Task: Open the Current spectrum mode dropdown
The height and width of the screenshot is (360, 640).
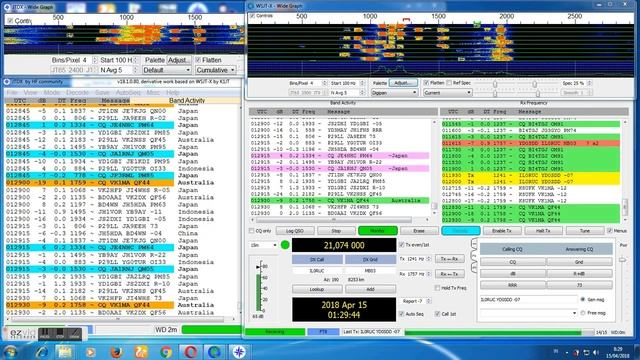Action: pyautogui.click(x=447, y=93)
